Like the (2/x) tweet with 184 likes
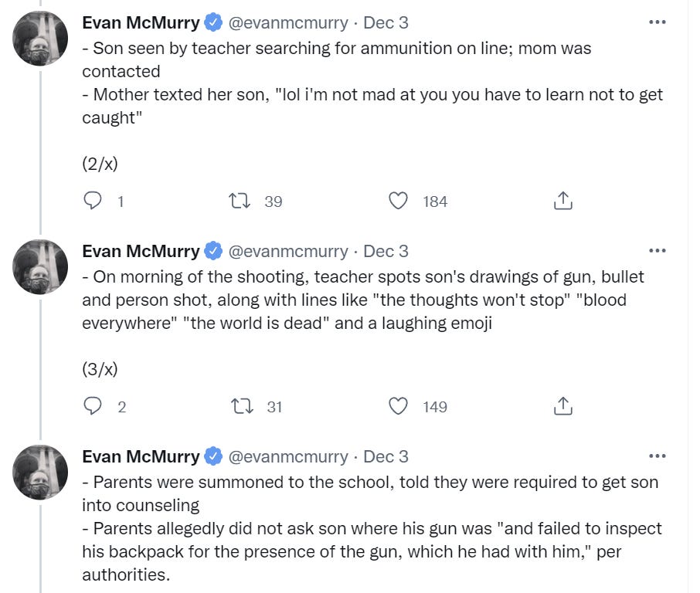The width and height of the screenshot is (700, 593). pyautogui.click(x=398, y=201)
